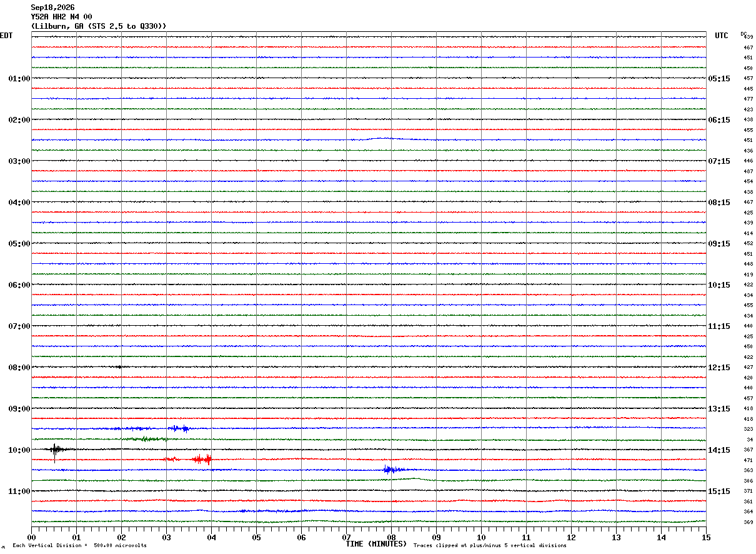Click the 06:00 EDT time label
The height and width of the screenshot is (554, 756).
click(x=19, y=285)
